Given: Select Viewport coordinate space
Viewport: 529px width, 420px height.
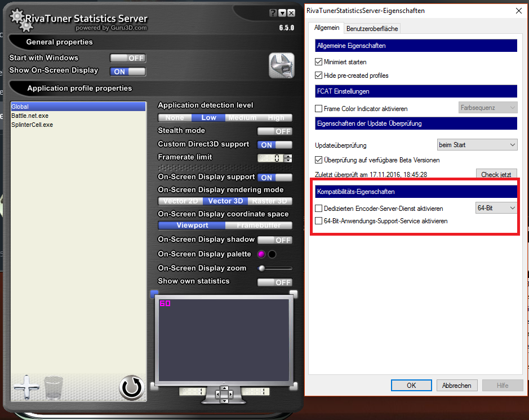Looking at the screenshot, I should click(192, 226).
